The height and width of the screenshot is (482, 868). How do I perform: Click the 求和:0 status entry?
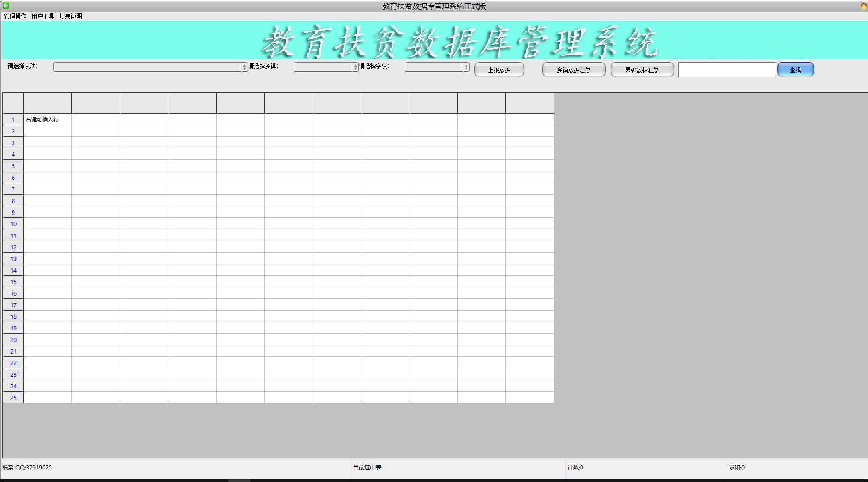click(x=736, y=467)
